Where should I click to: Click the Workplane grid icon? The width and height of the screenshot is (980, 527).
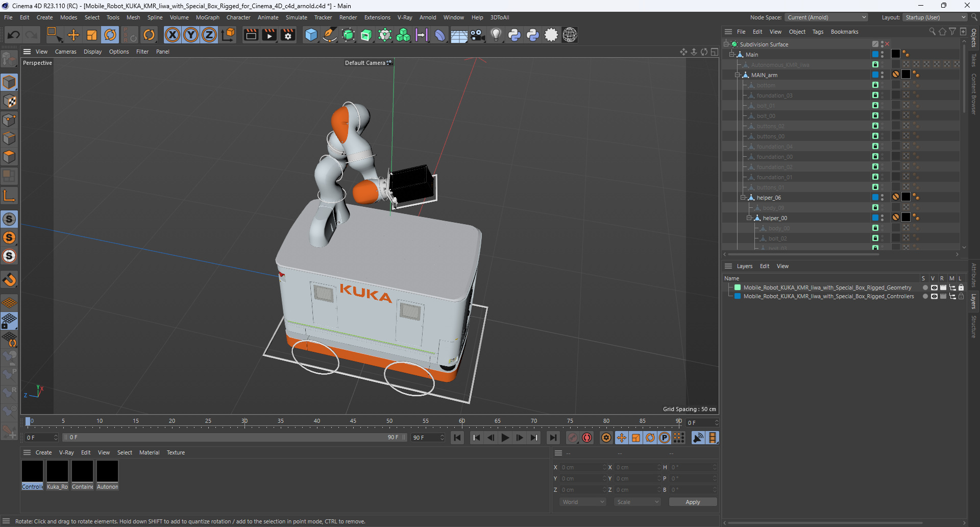coord(9,302)
